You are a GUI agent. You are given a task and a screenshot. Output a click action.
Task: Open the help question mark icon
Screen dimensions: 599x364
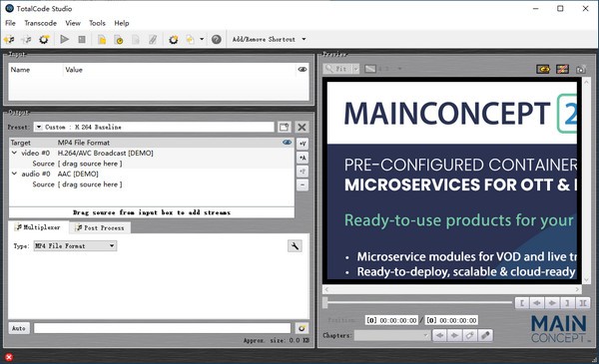[x=217, y=39]
